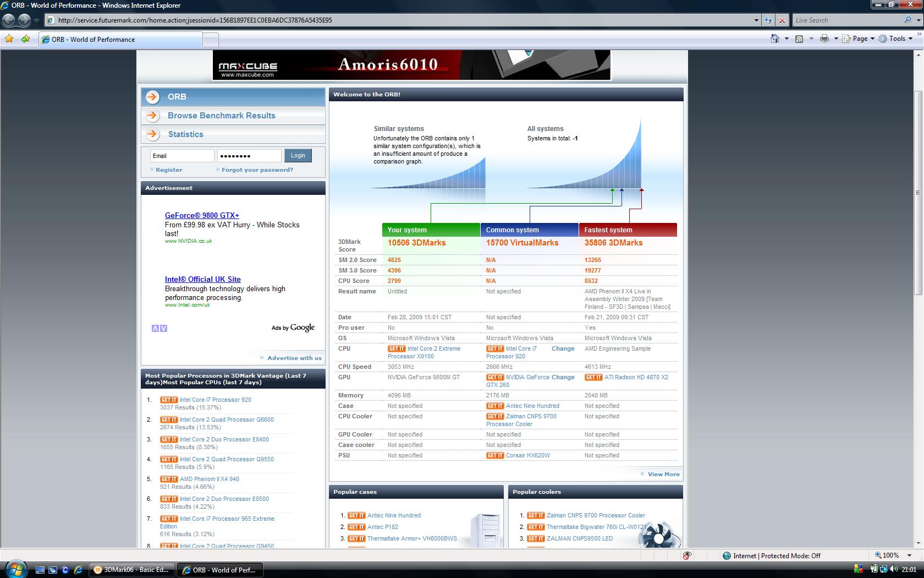Click the 100% zoom level button
Screen dimensions: 924x578
point(887,555)
